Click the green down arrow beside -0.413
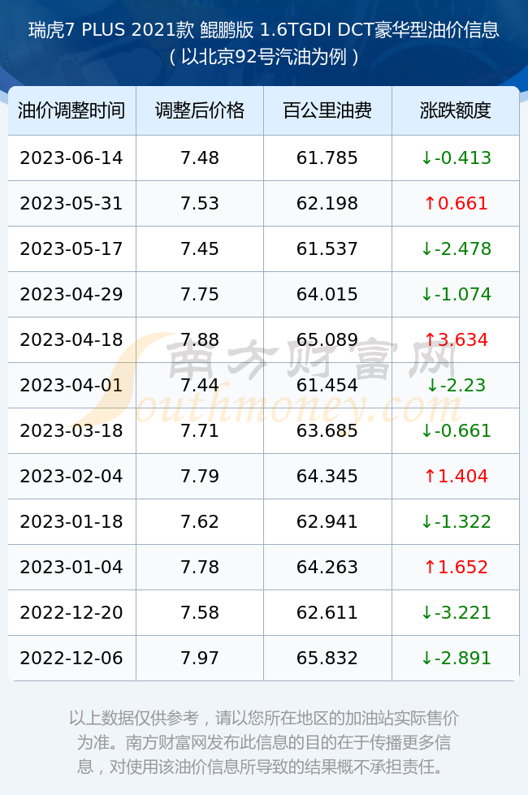This screenshot has width=528, height=812. tap(426, 158)
